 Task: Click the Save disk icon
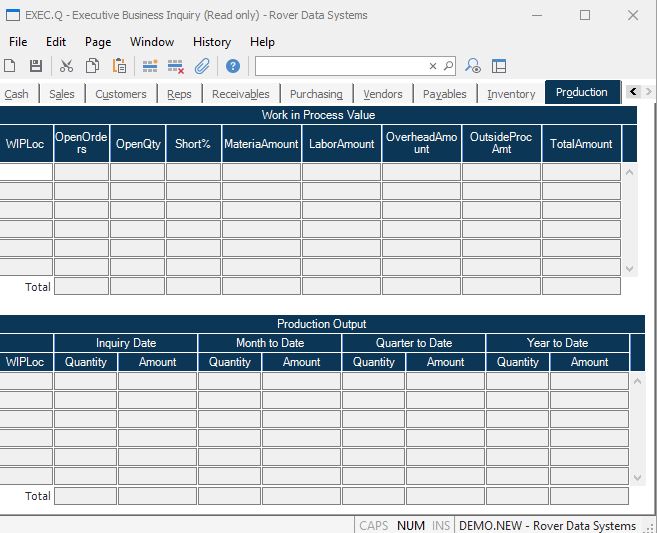[x=36, y=66]
